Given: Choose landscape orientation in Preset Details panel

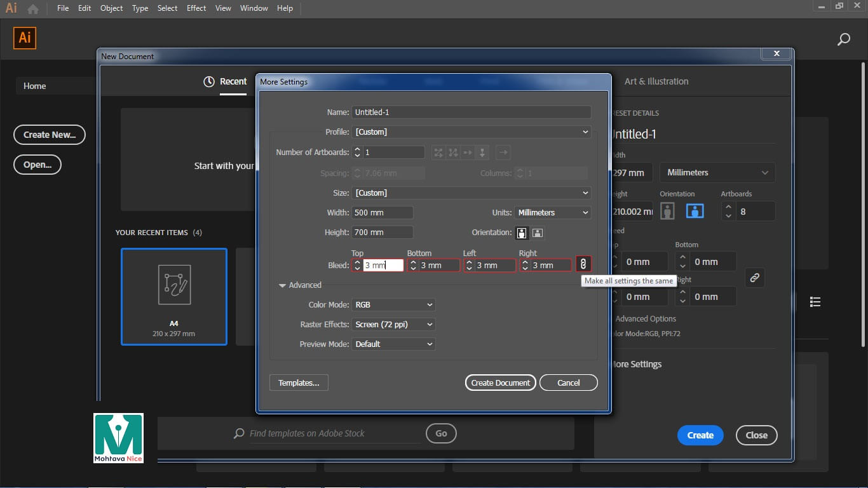Looking at the screenshot, I should (x=695, y=211).
